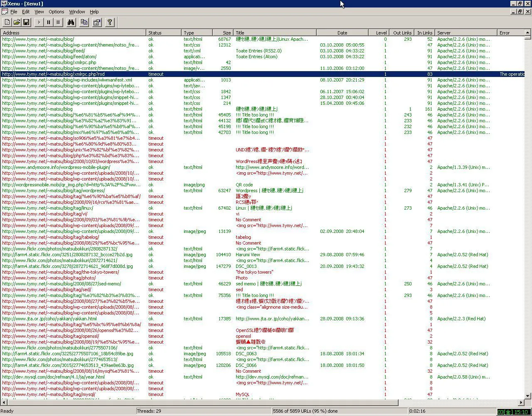Click the Open file folder icon

17,22
